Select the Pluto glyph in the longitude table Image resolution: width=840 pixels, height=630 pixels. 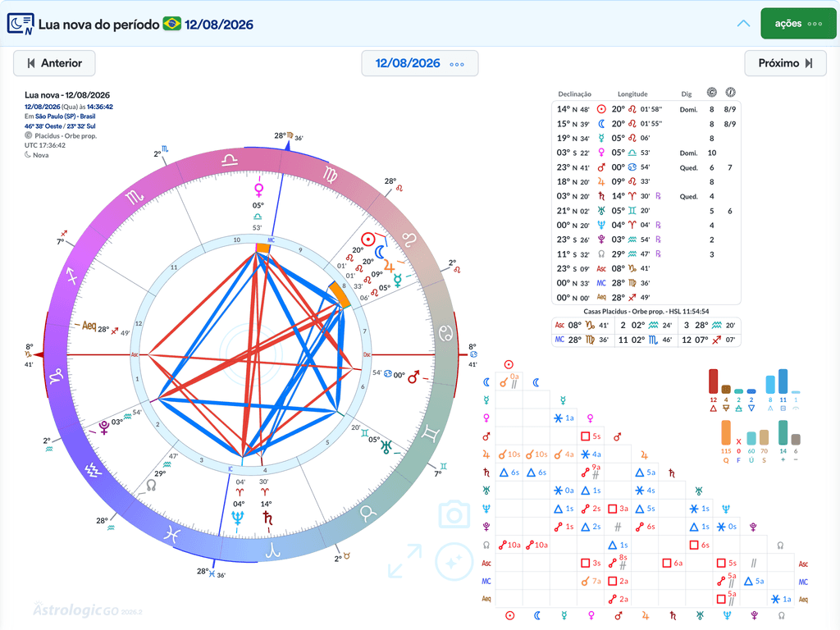pyautogui.click(x=601, y=240)
